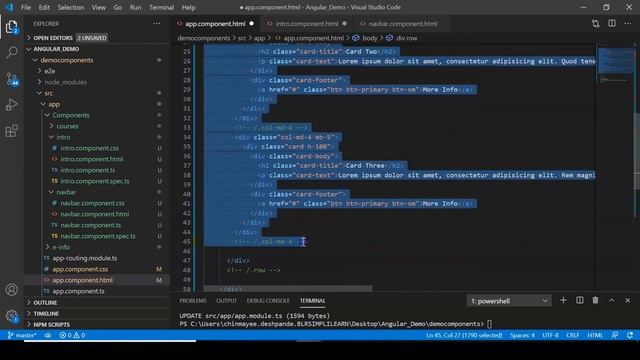Image resolution: width=640 pixels, height=360 pixels.
Task: Collapse the navbar folder
Action: click(66, 192)
